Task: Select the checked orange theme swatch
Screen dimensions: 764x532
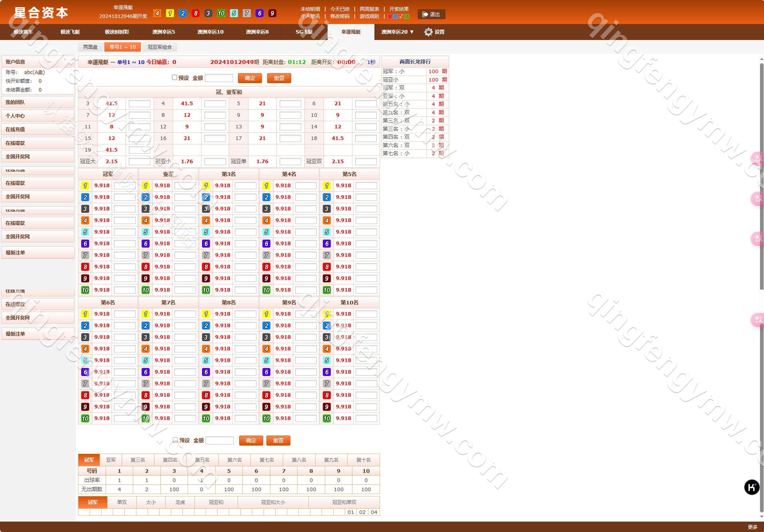Action: click(x=401, y=16)
